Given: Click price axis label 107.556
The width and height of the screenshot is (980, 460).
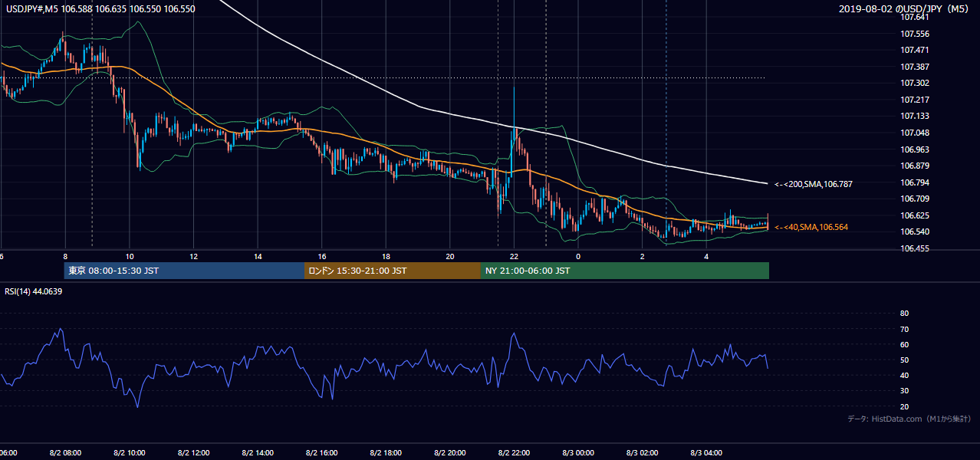Looking at the screenshot, I should point(915,34).
